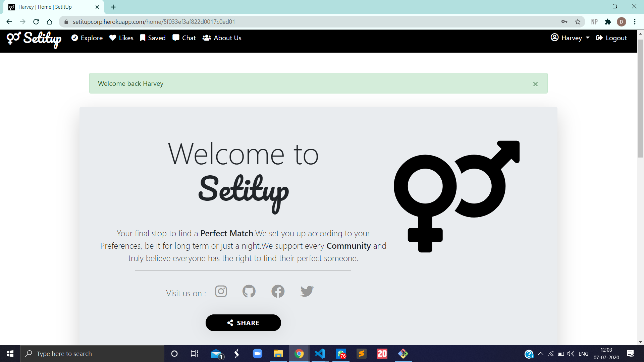The width and height of the screenshot is (644, 362).
Task: Go to the Explore page
Action: [87, 38]
